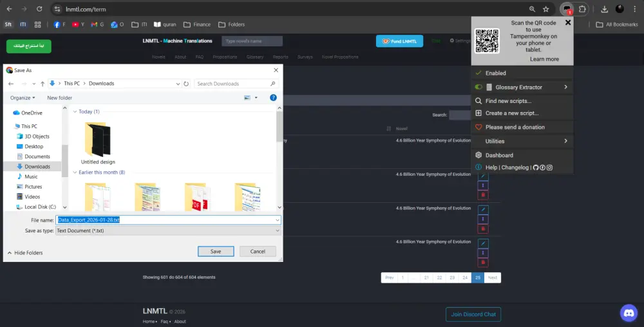The image size is (644, 327).
Task: Go back in Save As dialog
Action: coord(11,84)
